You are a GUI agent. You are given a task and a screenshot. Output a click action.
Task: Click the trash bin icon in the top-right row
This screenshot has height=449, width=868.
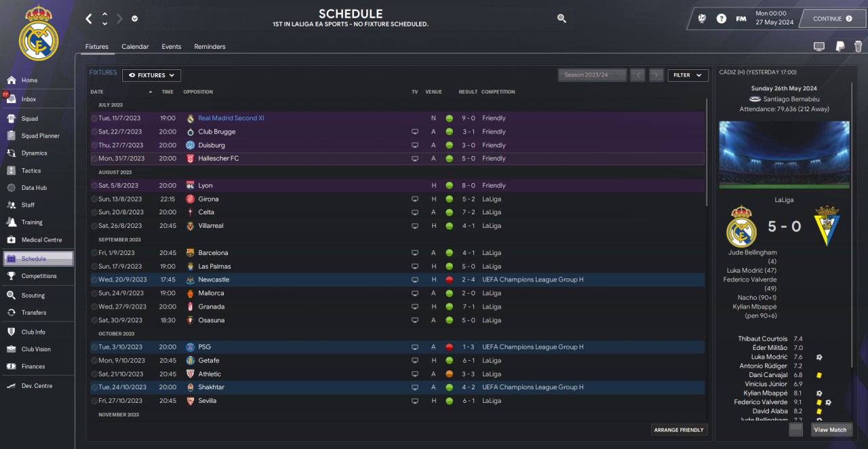859,46
